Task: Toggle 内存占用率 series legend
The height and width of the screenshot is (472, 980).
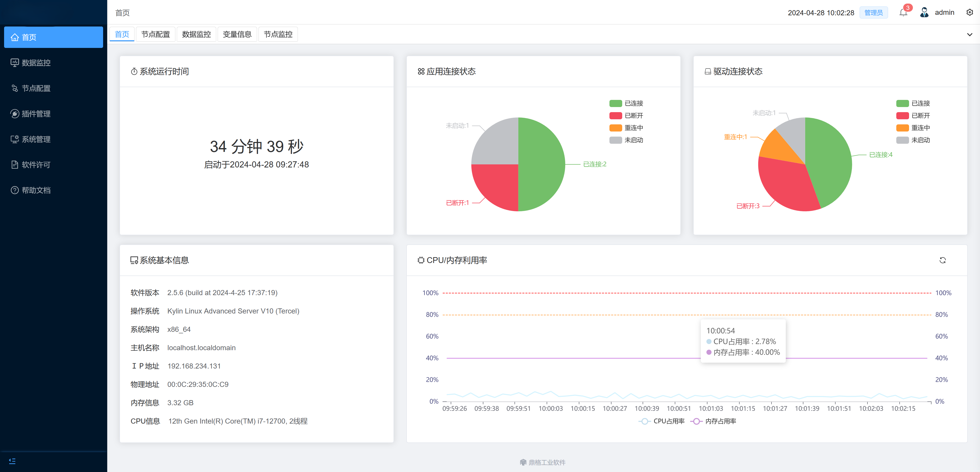Action: click(x=713, y=421)
